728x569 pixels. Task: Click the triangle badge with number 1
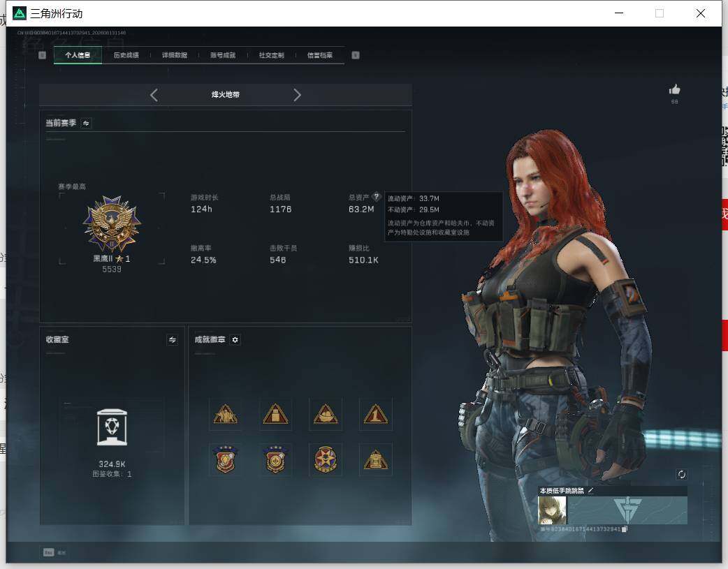(376, 414)
